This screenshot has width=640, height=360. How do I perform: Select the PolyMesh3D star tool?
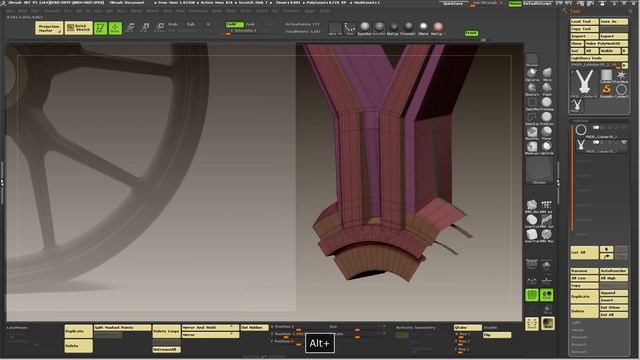[x=621, y=76]
